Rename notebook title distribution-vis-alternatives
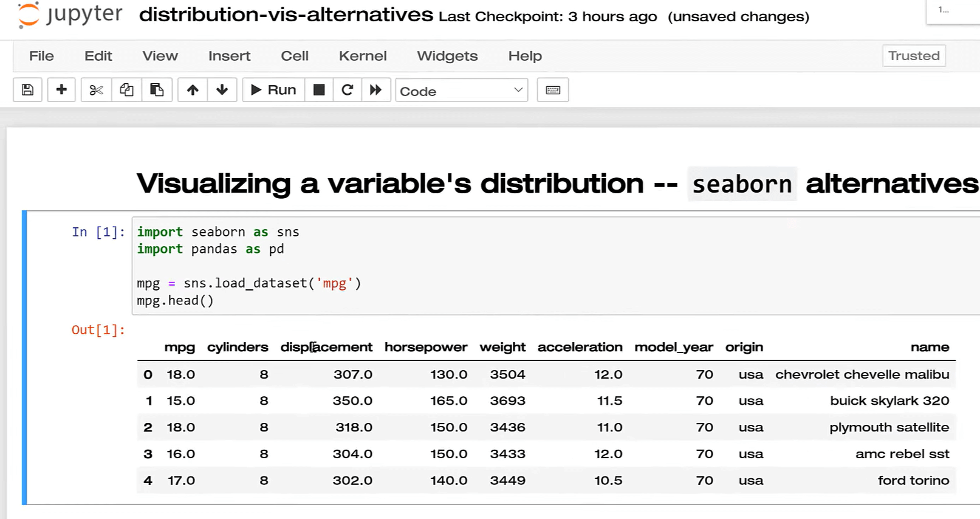The height and width of the screenshot is (519, 980). pyautogui.click(x=286, y=15)
